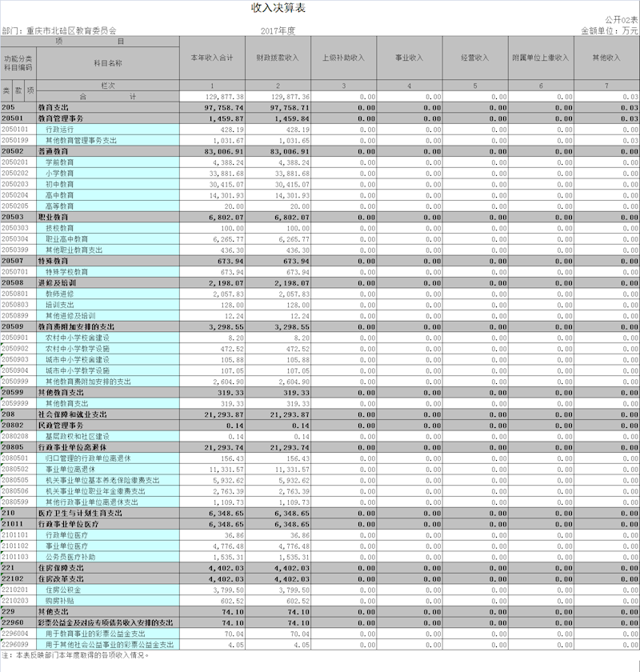Click the 金额单位：万元 unit note
The width and height of the screenshot is (640, 672).
point(609,31)
